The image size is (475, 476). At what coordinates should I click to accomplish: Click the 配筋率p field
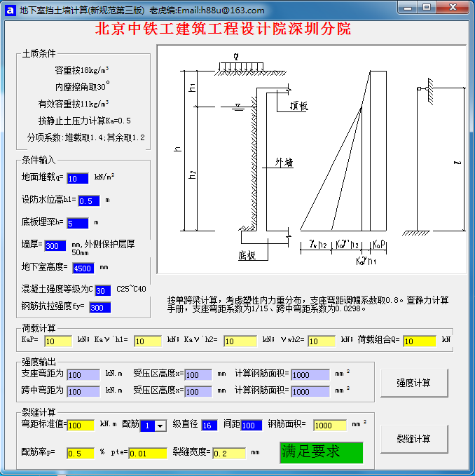pos(81,454)
